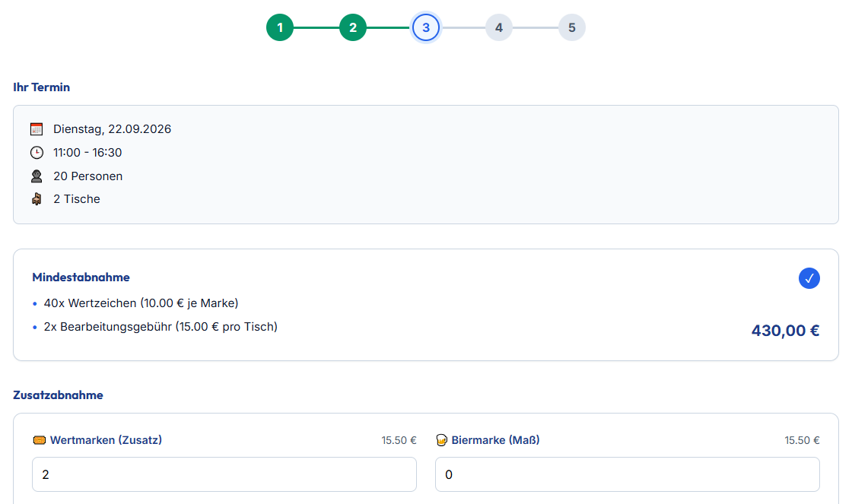Screen dimensions: 852x504
Task: Go back to step 1
Action: click(280, 28)
